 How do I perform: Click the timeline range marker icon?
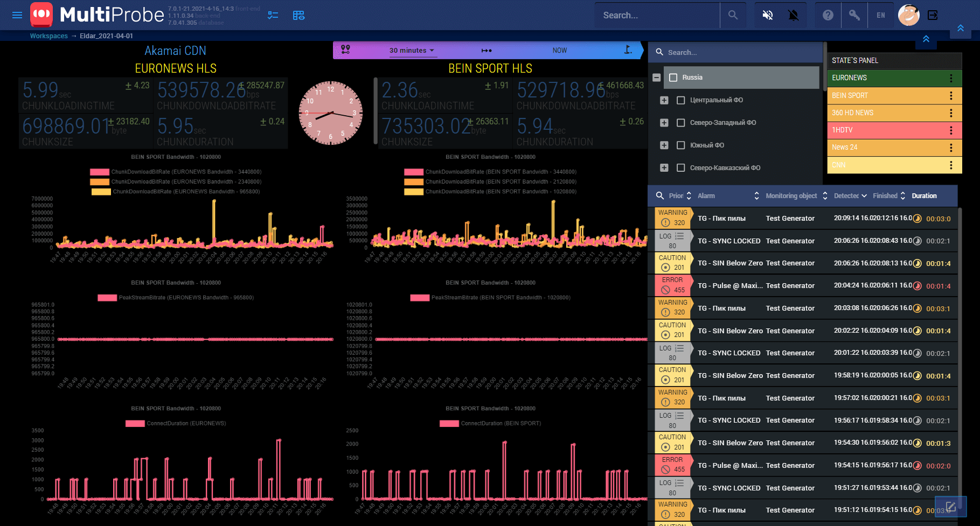point(486,51)
